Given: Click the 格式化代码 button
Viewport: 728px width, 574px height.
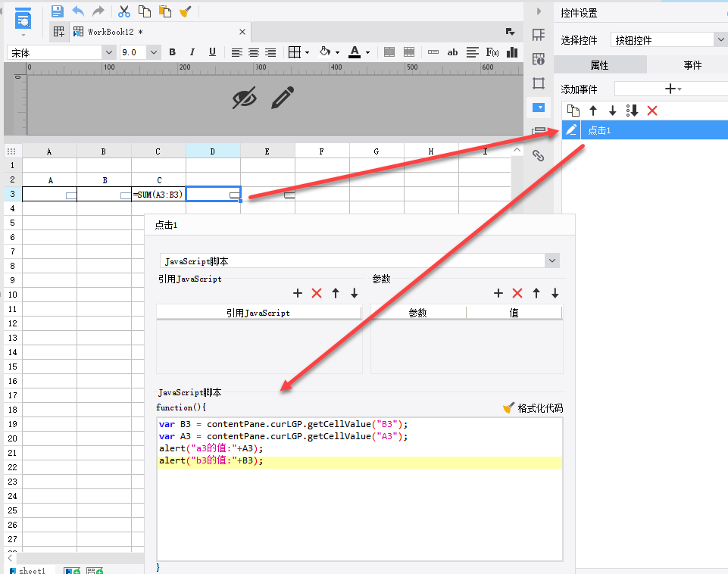Looking at the screenshot, I should point(533,408).
